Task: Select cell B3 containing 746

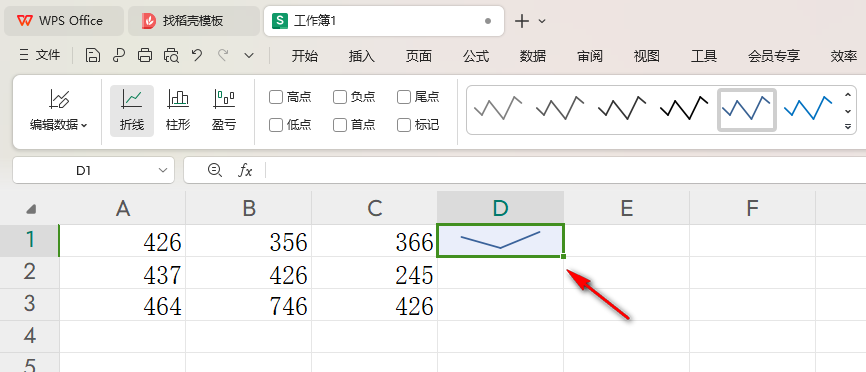Action: coord(249,305)
